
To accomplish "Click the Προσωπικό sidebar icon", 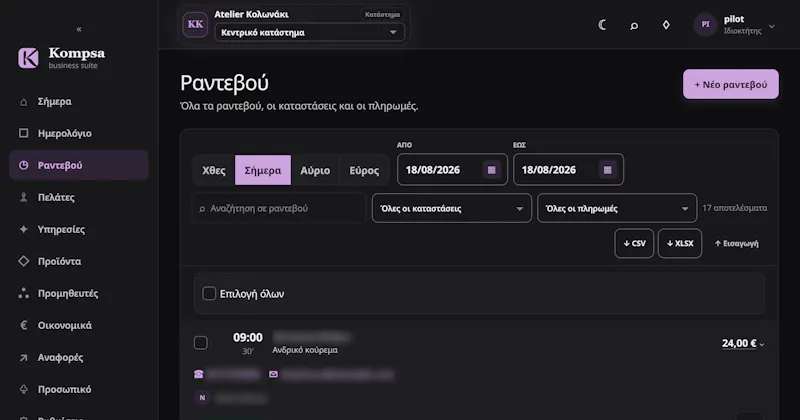I will (23, 389).
